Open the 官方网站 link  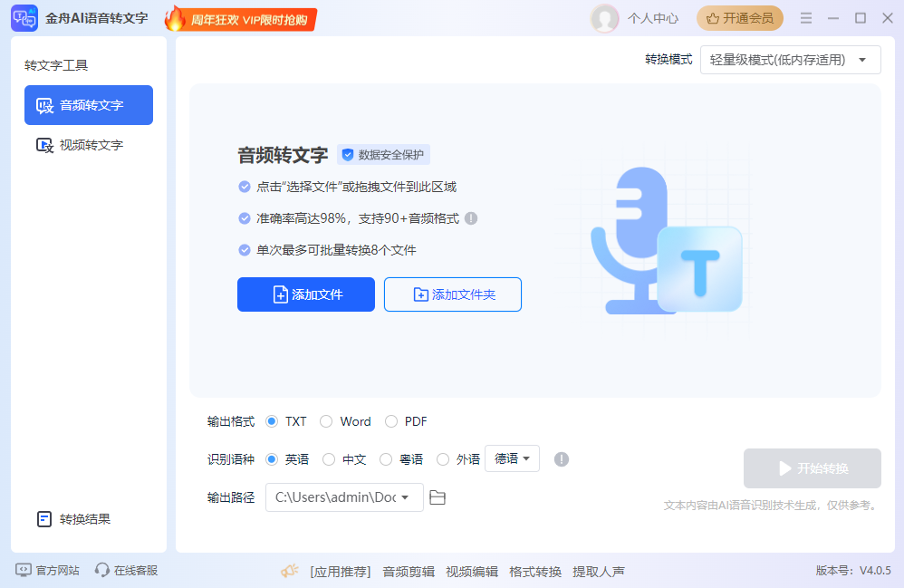point(48,571)
